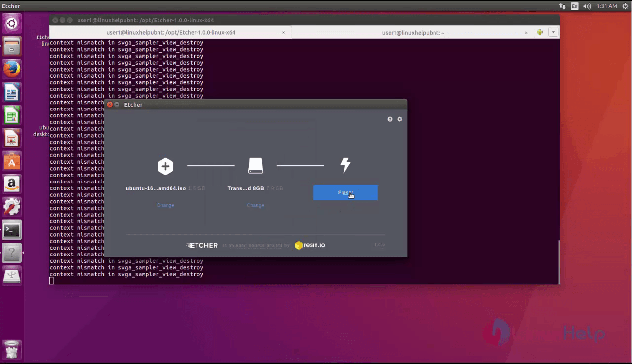The height and width of the screenshot is (364, 632).
Task: Open the terminal tab list dropdown arrow
Action: pyautogui.click(x=553, y=32)
